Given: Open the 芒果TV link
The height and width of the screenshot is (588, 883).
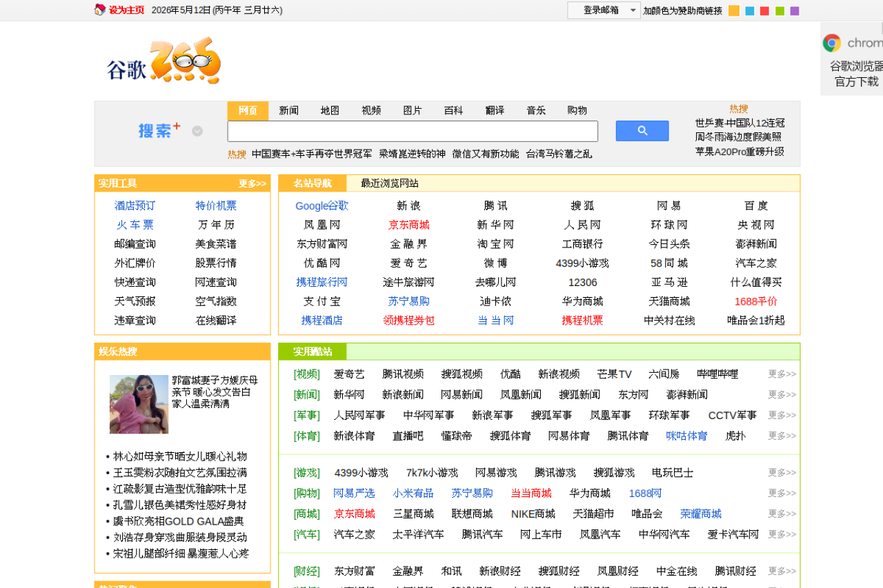Looking at the screenshot, I should (614, 374).
